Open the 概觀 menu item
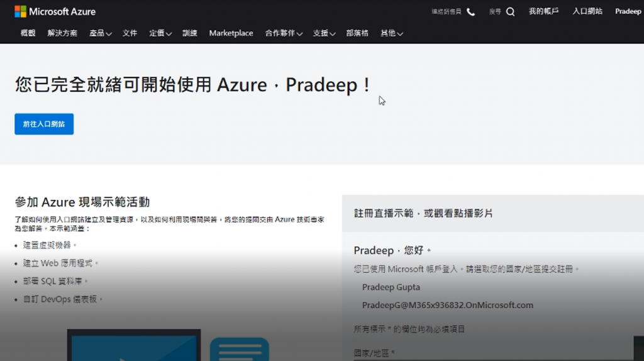The width and height of the screenshot is (644, 361). 28,33
